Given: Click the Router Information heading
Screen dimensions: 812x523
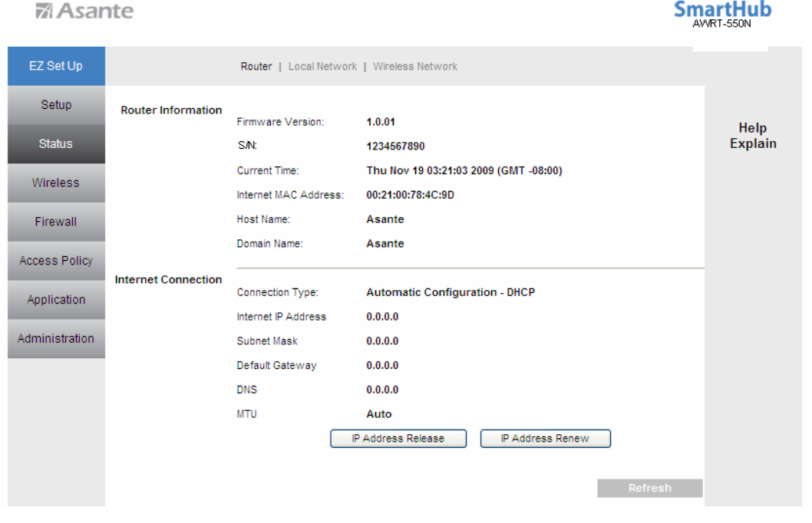Looking at the screenshot, I should click(171, 110).
